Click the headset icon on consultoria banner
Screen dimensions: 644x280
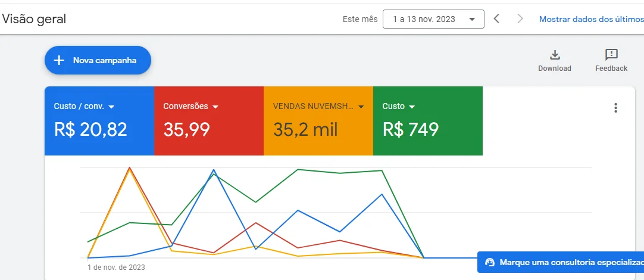(490, 262)
